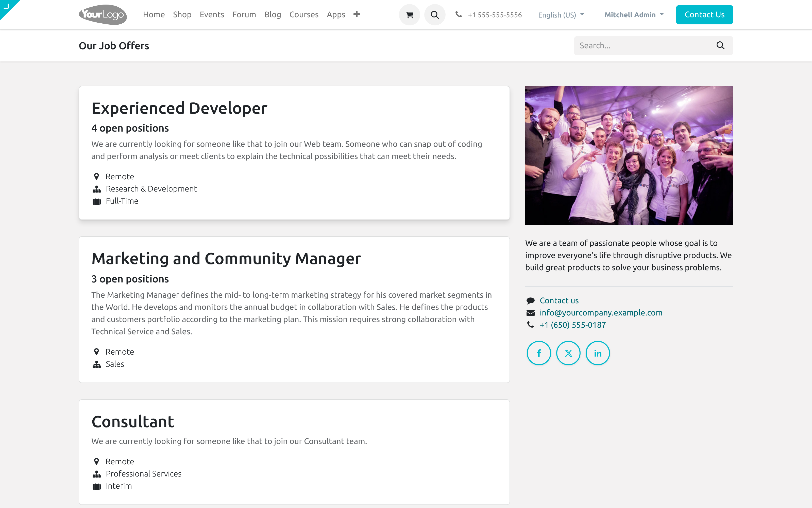812x508 pixels.
Task: Expand the English (US) language dropdown
Action: [561, 15]
